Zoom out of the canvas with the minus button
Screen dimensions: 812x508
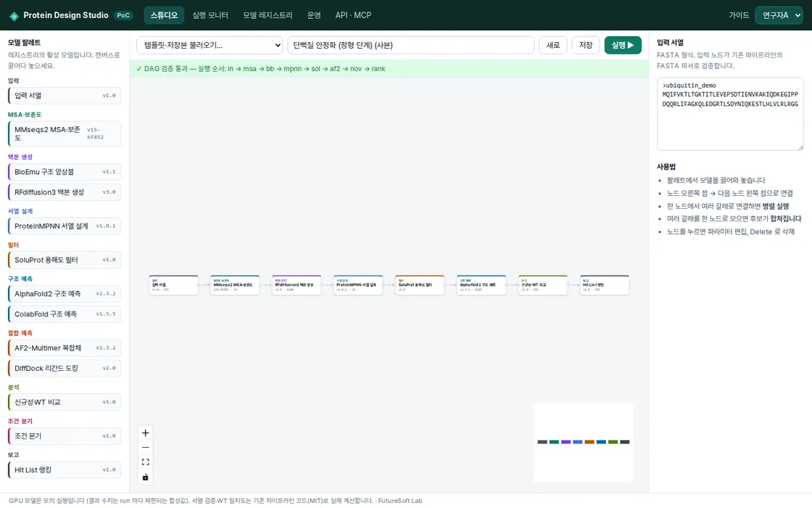(x=146, y=447)
